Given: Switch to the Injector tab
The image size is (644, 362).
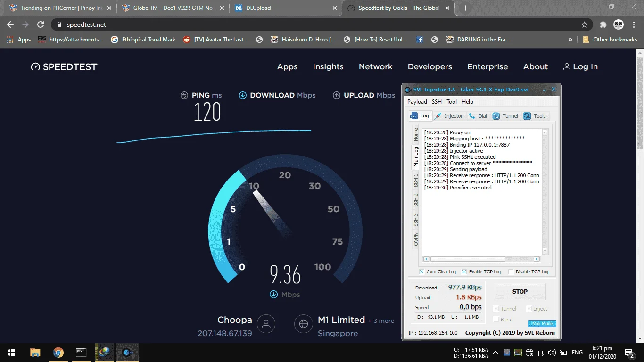Looking at the screenshot, I should 449,116.
